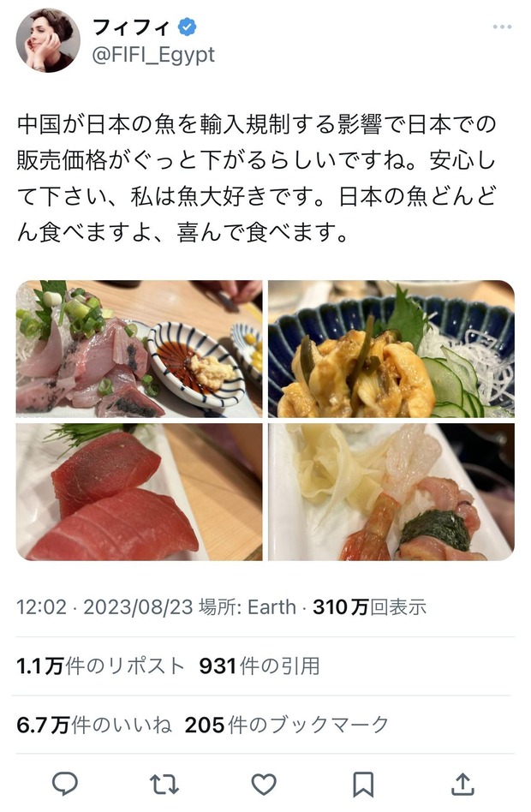Open the フィフィ display name
The image size is (531, 812).
pos(131,27)
